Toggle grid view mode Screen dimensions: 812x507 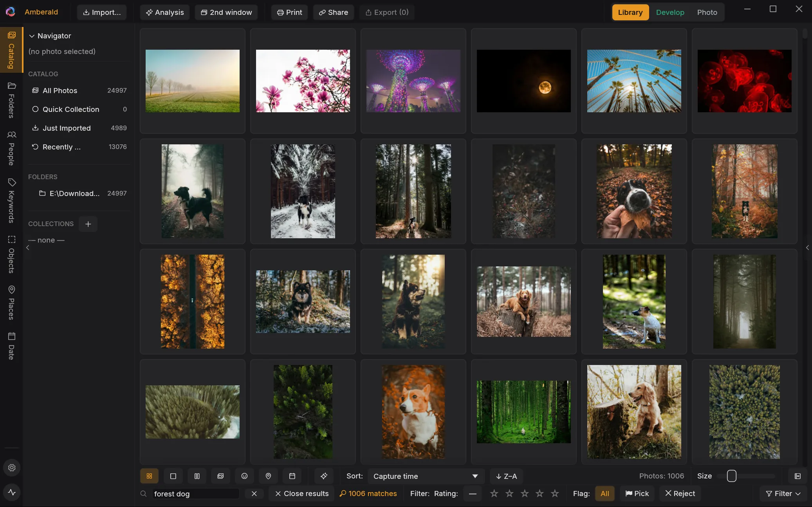[149, 476]
